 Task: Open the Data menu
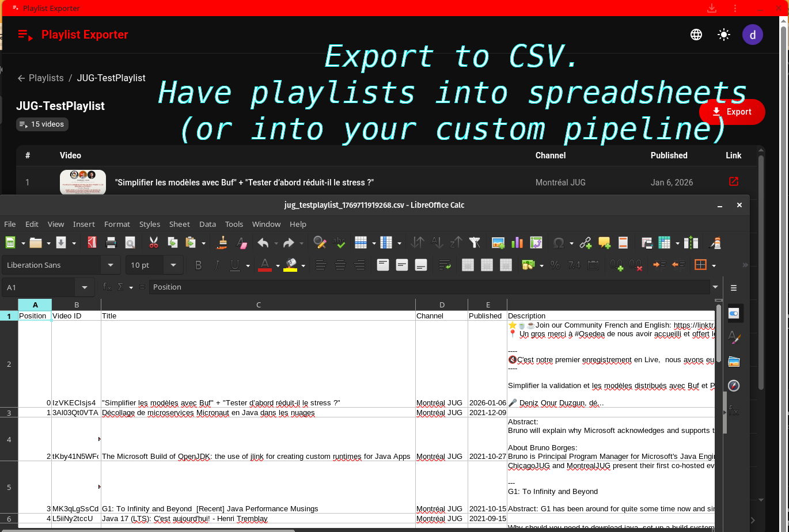(207, 224)
